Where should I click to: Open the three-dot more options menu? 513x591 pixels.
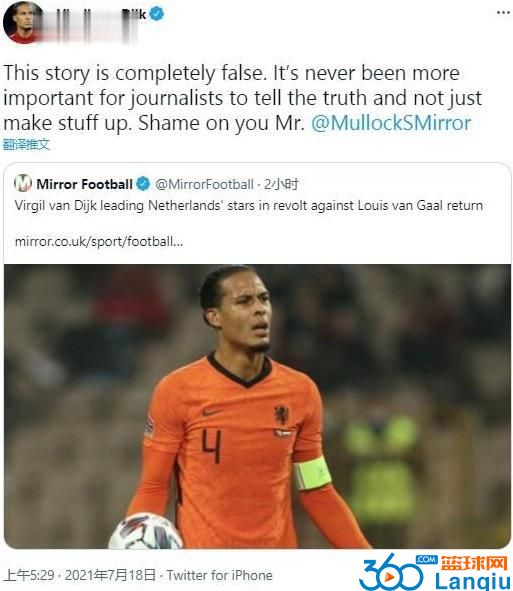click(x=503, y=13)
